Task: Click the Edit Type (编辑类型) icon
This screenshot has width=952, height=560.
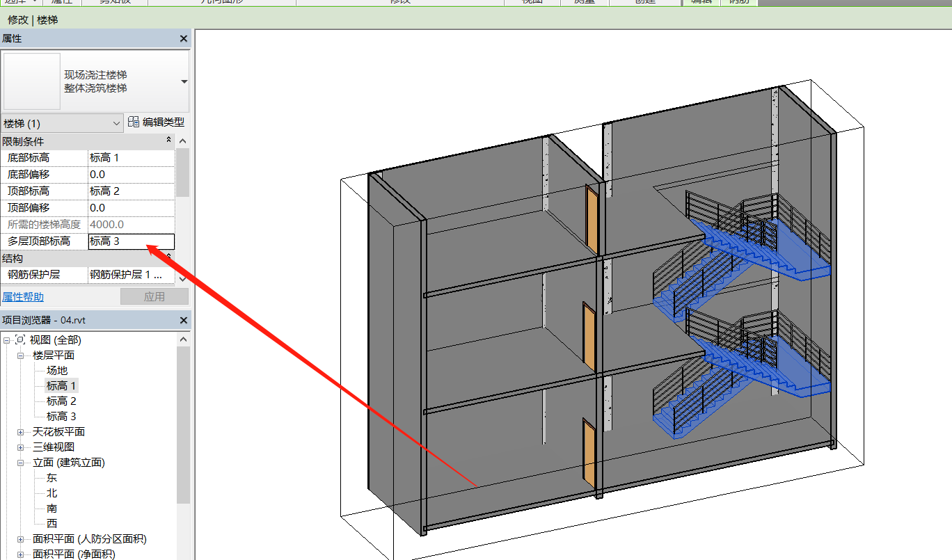Action: click(x=134, y=122)
